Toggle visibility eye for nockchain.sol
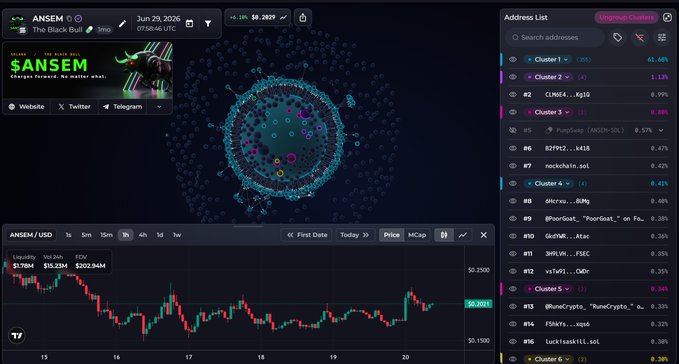679x364 pixels. 513,166
